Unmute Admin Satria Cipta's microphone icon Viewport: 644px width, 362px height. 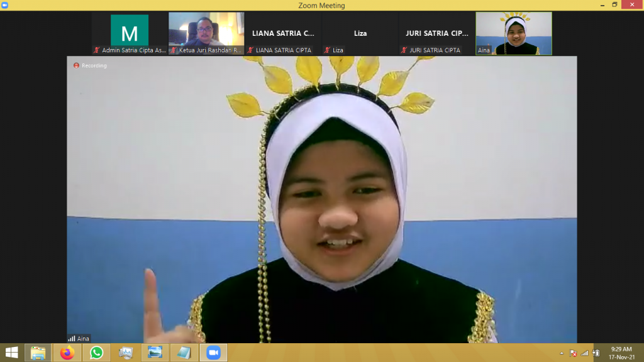[97, 49]
